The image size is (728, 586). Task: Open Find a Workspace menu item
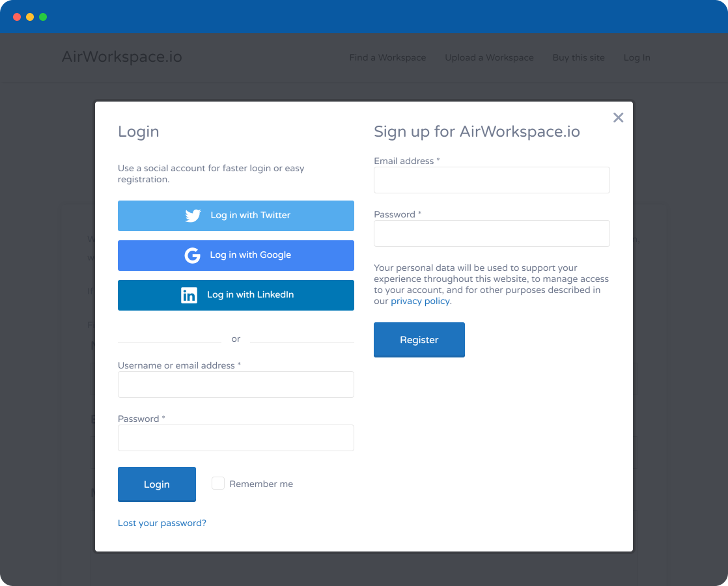click(387, 58)
